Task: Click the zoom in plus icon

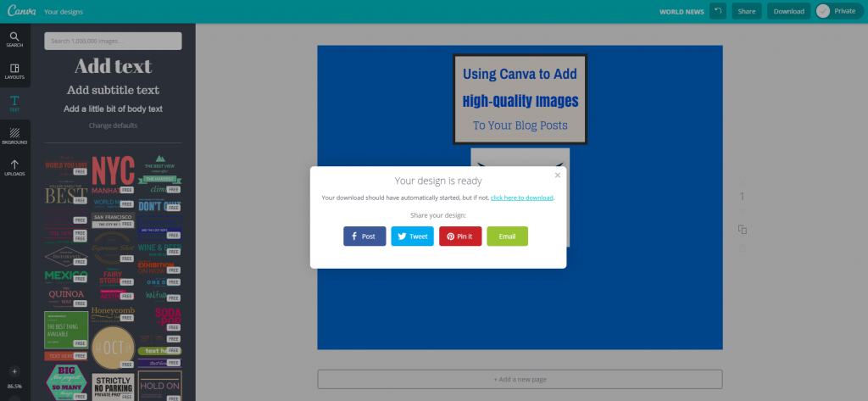Action: point(15,371)
